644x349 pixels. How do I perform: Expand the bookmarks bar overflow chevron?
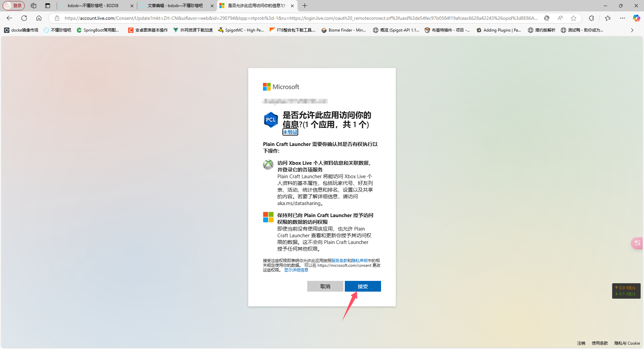point(632,30)
